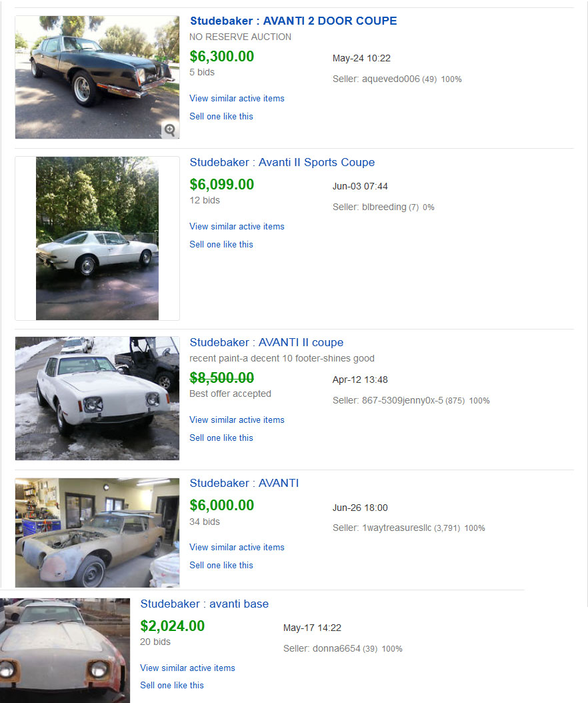Open the garage project Avanti thumbnail
Viewport: 588px width, 703px height.
pyautogui.click(x=97, y=532)
